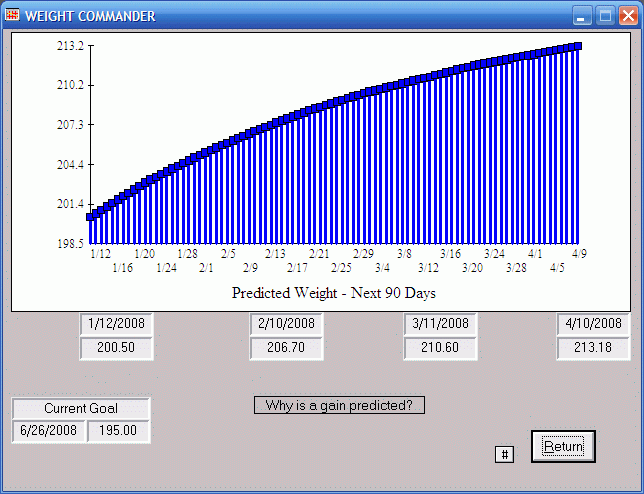The width and height of the screenshot is (644, 494).
Task: Click the 195.00 goal weight field
Action: point(118,431)
